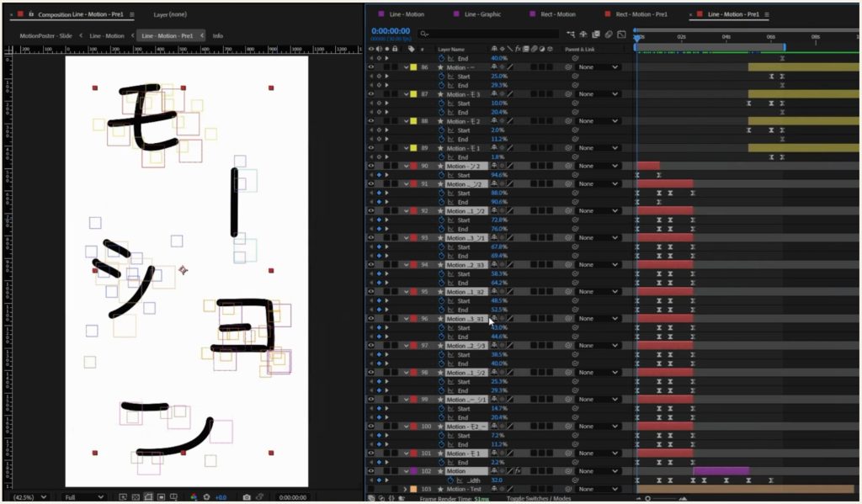Click Toggle Switches / Modes button
This screenshot has width=862, height=504.
[537, 499]
